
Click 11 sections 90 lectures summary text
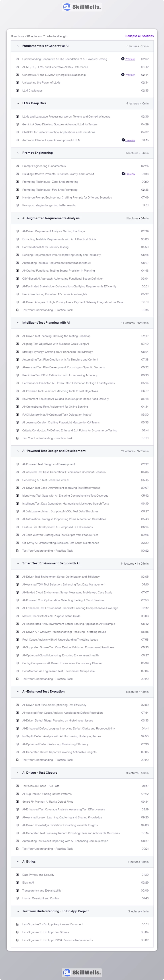(39, 36)
